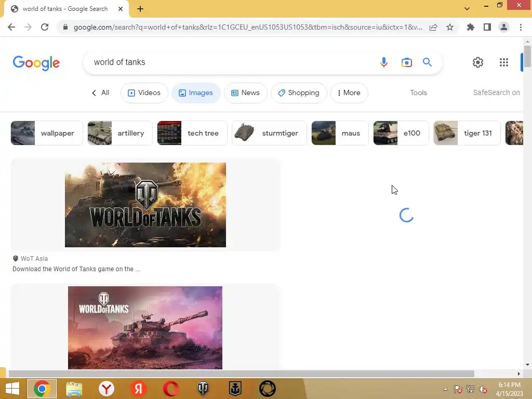532x399 pixels.
Task: Open a new browser tab
Action: (140, 9)
